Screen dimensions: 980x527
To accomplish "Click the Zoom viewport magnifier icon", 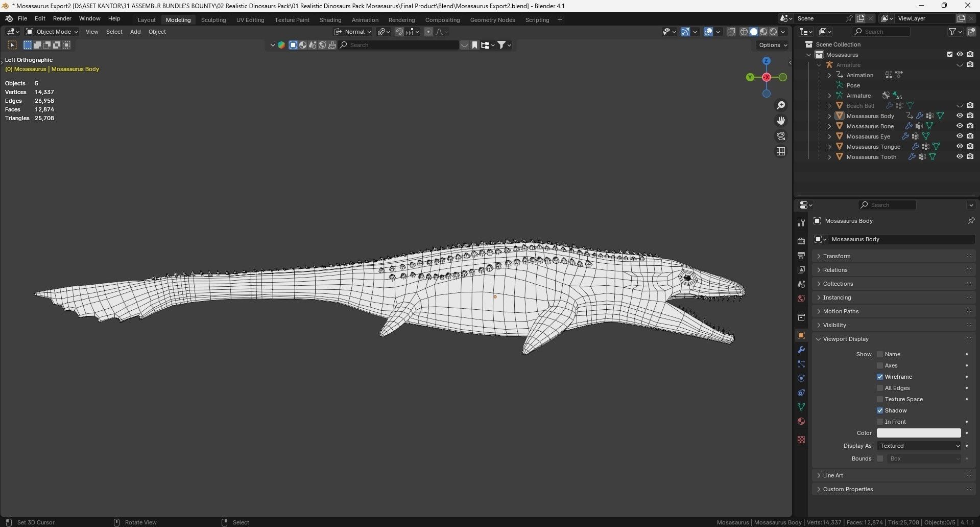I will coord(781,105).
